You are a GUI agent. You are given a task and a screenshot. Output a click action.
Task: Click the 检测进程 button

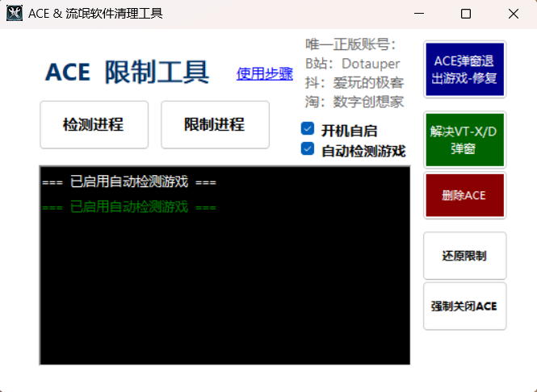point(94,125)
